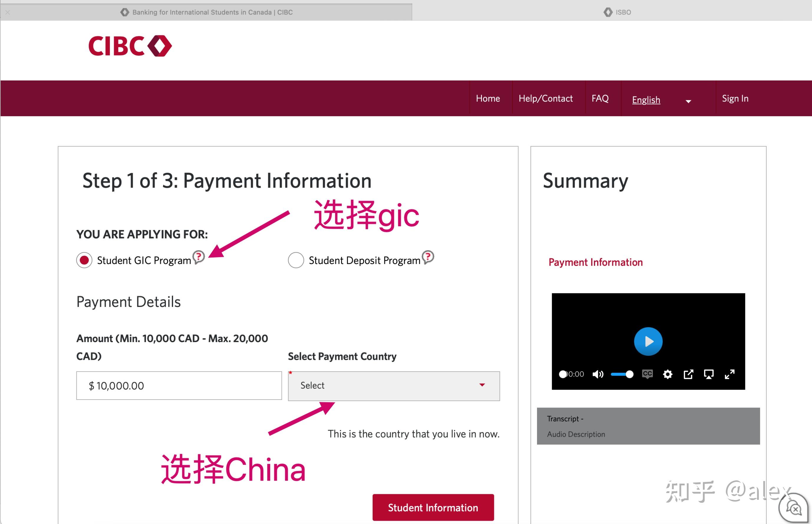Select the Student Deposit Program radio button
Image resolution: width=812 pixels, height=524 pixels.
tap(296, 260)
